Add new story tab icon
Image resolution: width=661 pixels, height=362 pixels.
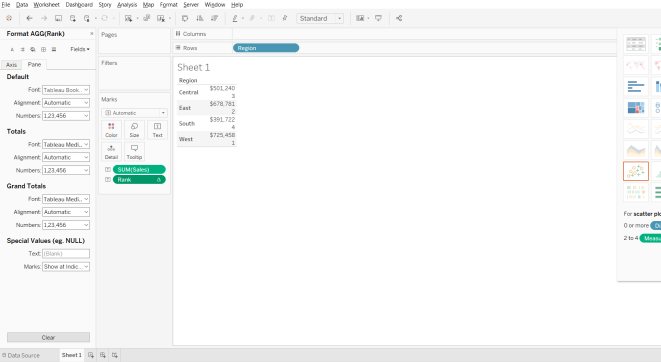(115, 355)
